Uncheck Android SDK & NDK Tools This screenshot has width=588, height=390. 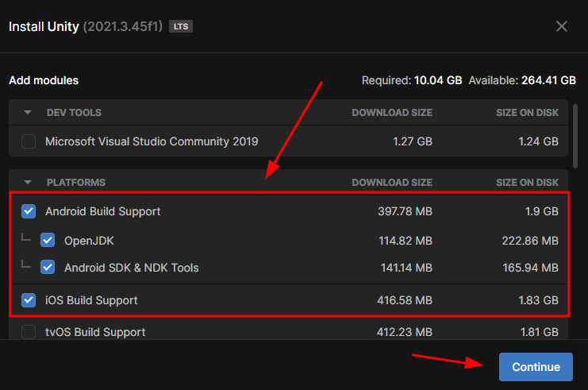pyautogui.click(x=48, y=268)
